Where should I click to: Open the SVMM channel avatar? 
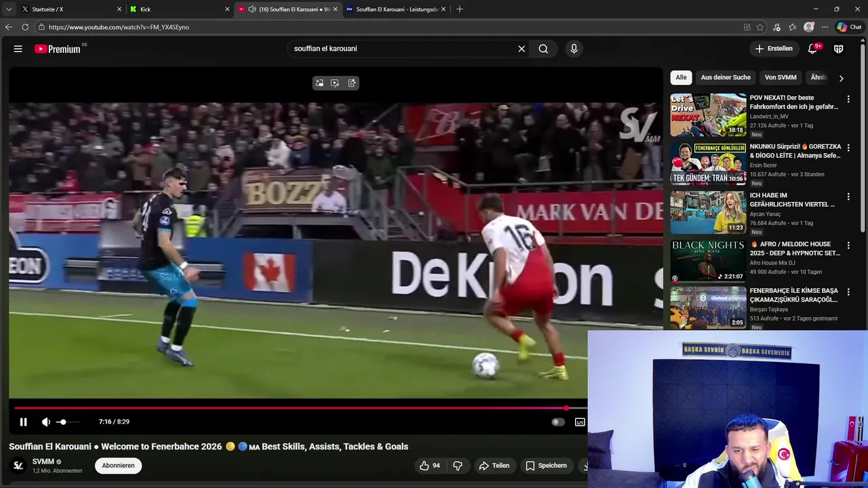(x=18, y=466)
